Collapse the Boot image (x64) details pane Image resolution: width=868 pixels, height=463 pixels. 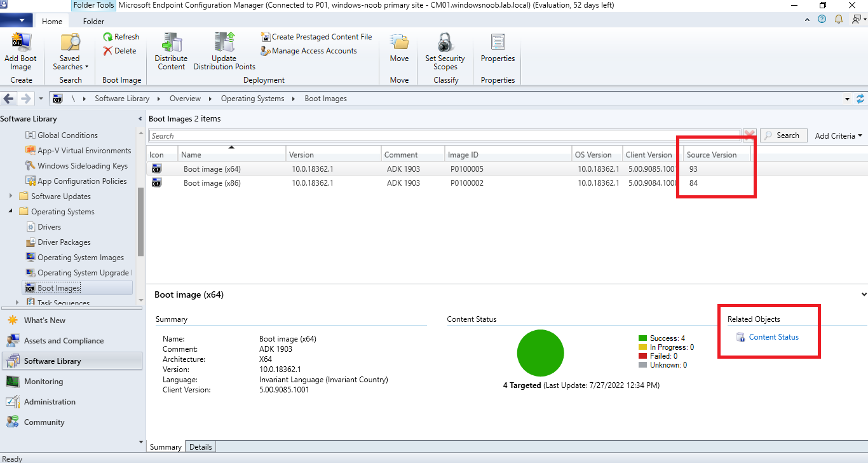click(864, 295)
